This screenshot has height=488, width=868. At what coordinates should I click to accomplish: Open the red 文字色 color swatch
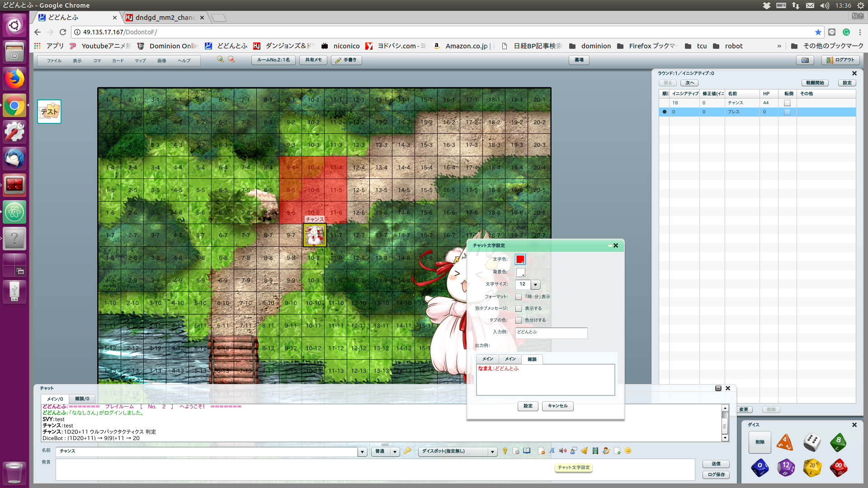point(520,259)
